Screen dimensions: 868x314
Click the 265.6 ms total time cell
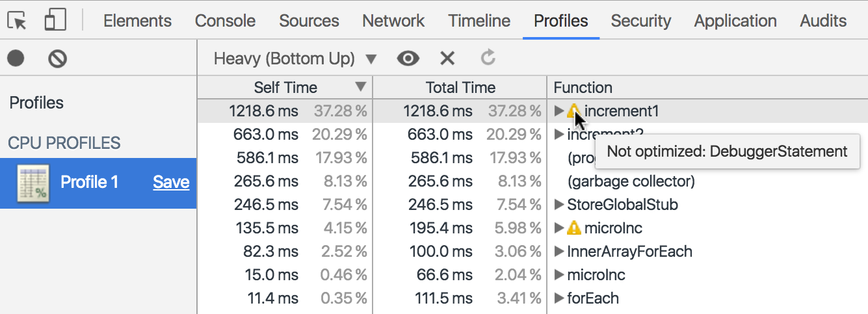[x=441, y=181]
